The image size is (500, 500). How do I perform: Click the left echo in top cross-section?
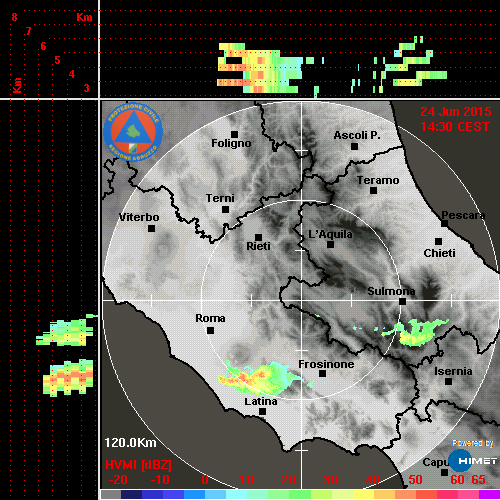[260, 68]
